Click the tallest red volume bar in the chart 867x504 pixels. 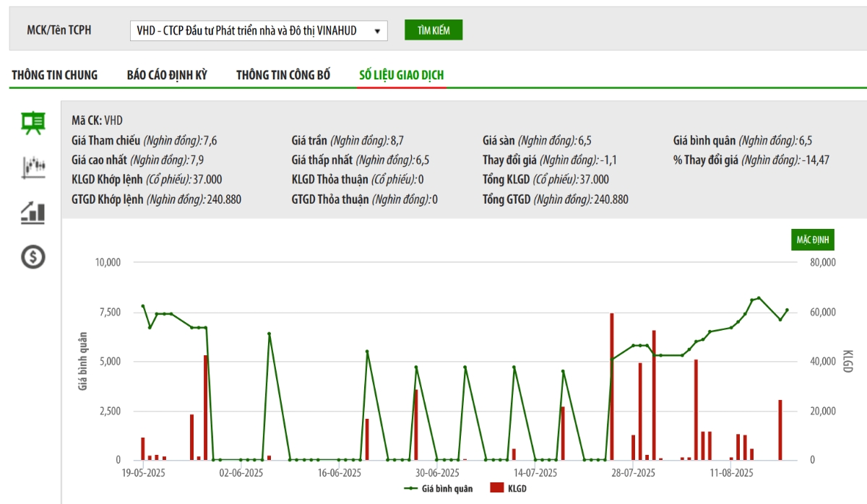611,386
